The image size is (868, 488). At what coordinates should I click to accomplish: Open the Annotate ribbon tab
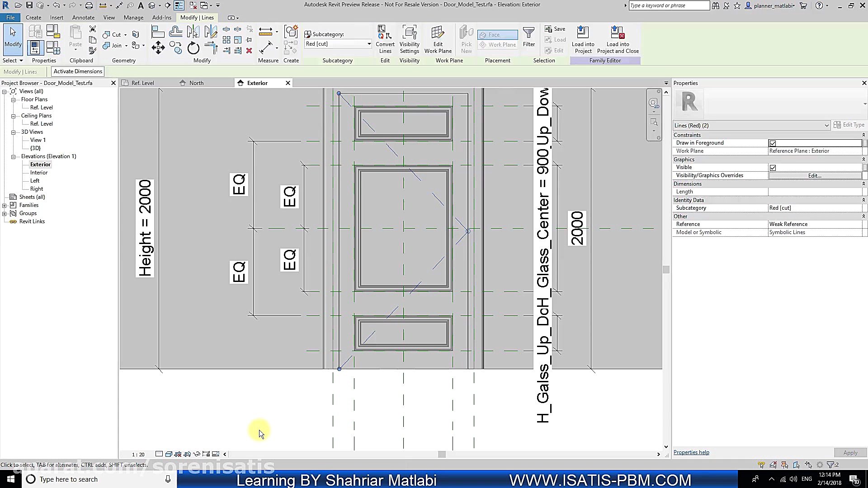click(83, 18)
